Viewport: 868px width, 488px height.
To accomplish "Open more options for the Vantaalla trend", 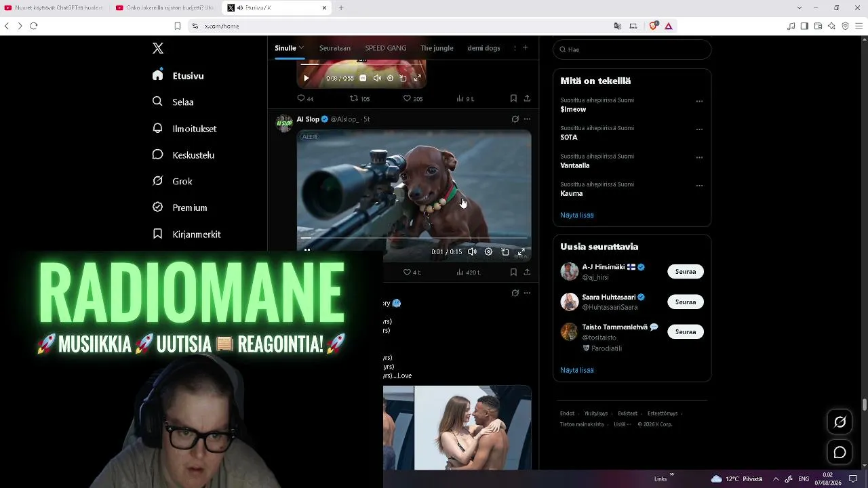I will coord(699,158).
